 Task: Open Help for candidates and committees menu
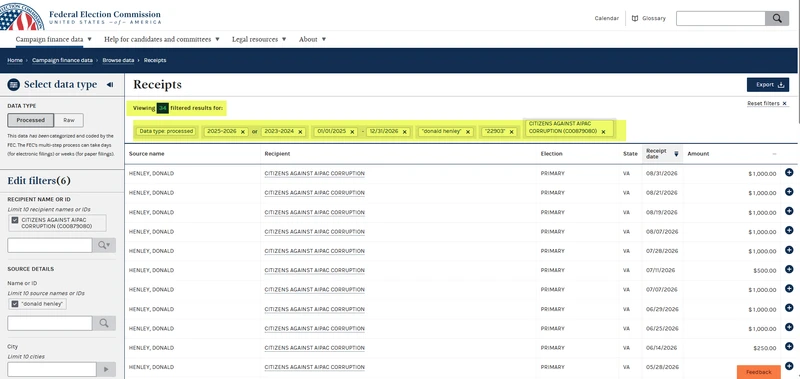tap(162, 39)
